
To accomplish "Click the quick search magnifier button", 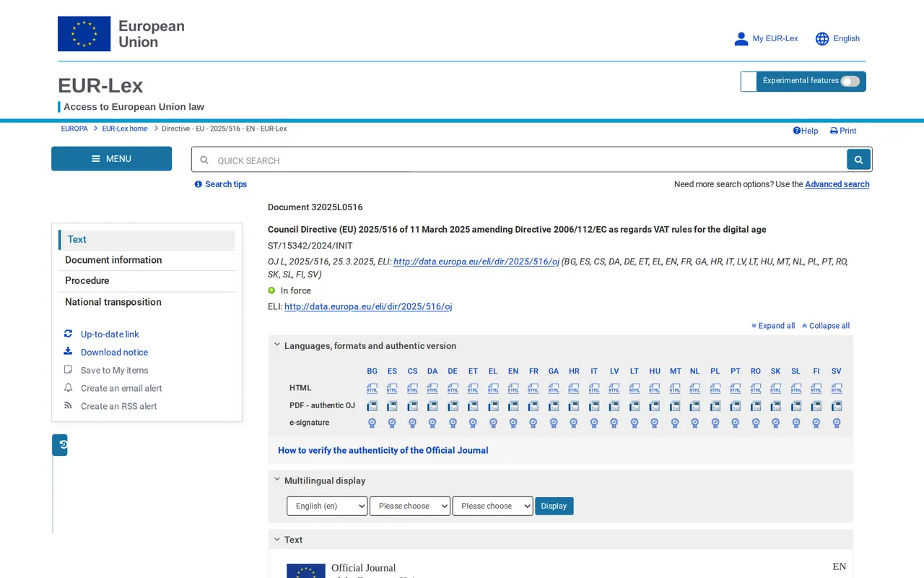I will click(858, 160).
